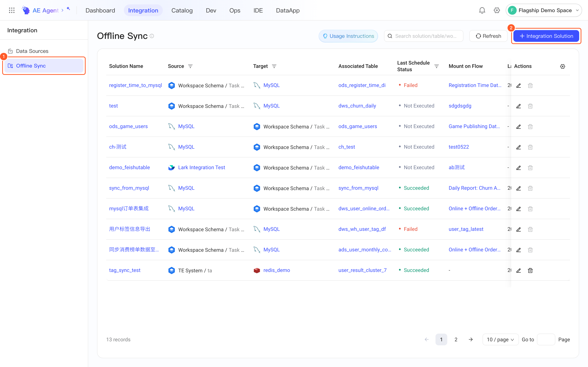Image resolution: width=588 pixels, height=367 pixels.
Task: Expand the 10 / page selector
Action: pyautogui.click(x=500, y=339)
